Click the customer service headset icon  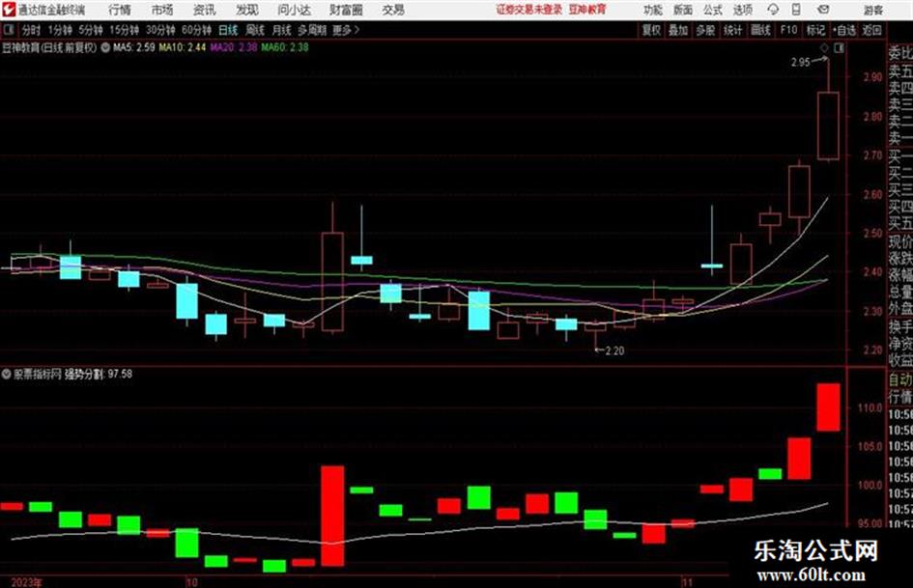point(773,10)
